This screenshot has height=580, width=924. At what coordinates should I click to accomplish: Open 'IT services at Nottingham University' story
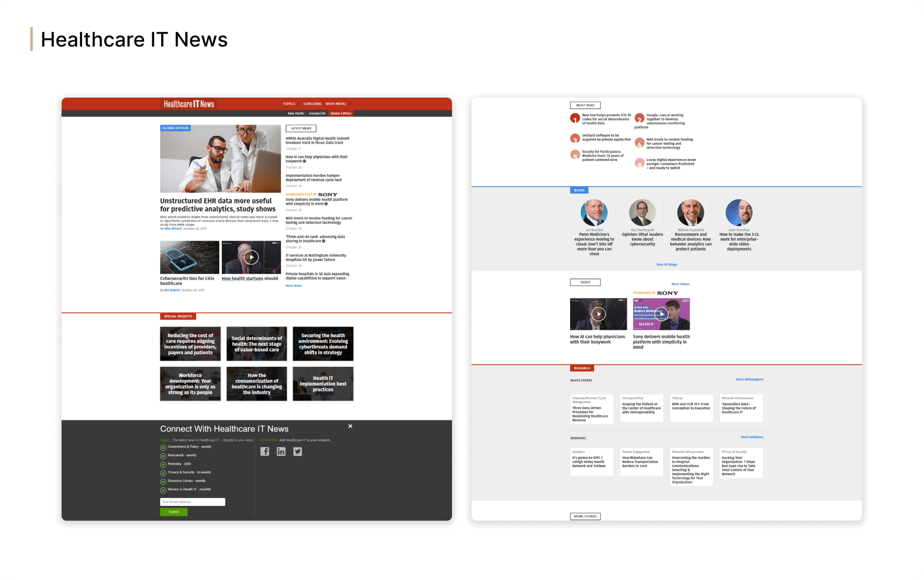coord(316,258)
